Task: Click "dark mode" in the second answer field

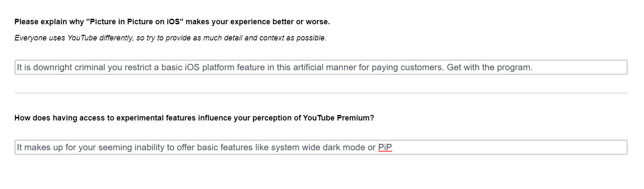Action: [x=344, y=148]
